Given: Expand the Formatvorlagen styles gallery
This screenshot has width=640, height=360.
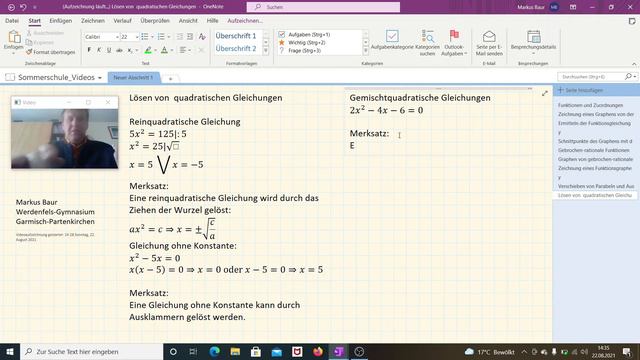Looking at the screenshot, I should coord(266,51).
